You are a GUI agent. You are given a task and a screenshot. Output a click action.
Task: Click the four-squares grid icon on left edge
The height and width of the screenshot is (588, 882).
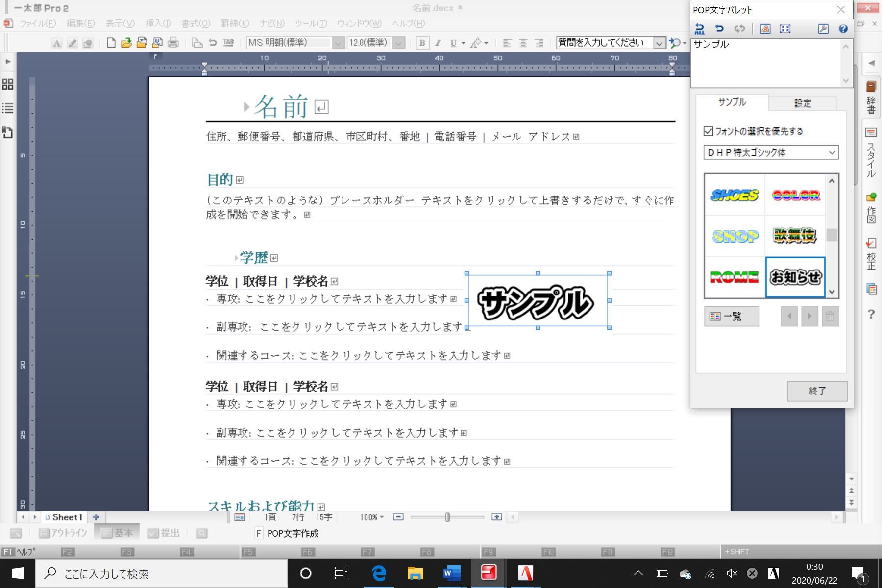(x=8, y=84)
